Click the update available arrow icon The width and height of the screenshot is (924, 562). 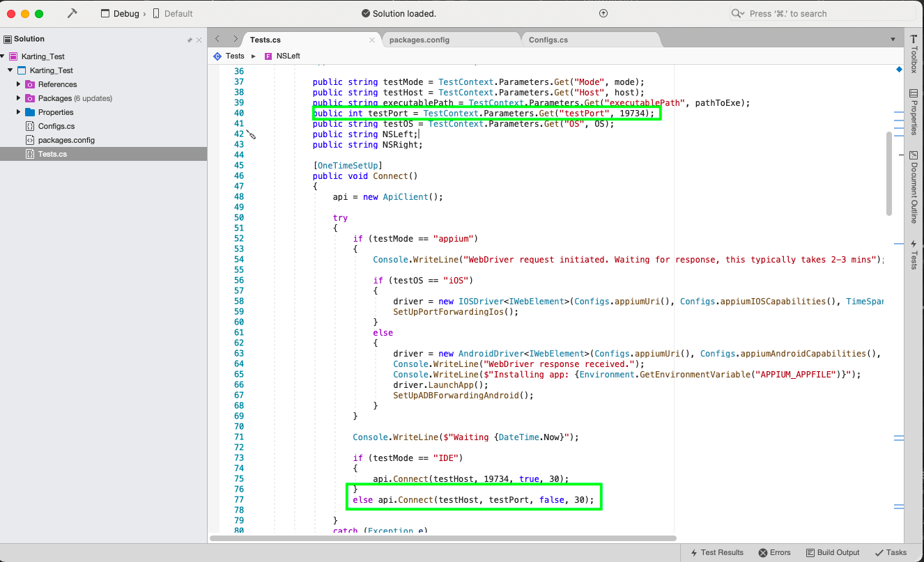[x=603, y=13]
